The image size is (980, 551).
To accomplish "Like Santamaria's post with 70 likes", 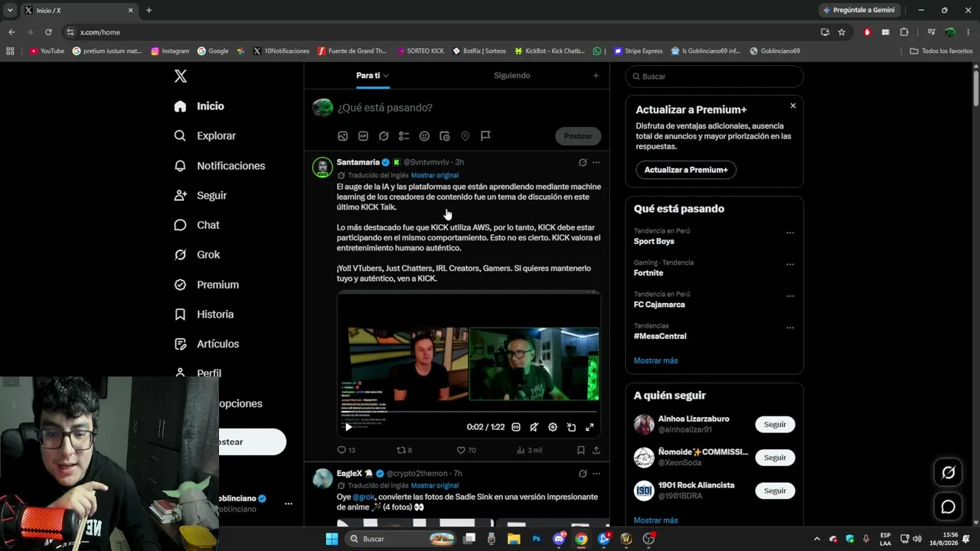I will 466,450.
